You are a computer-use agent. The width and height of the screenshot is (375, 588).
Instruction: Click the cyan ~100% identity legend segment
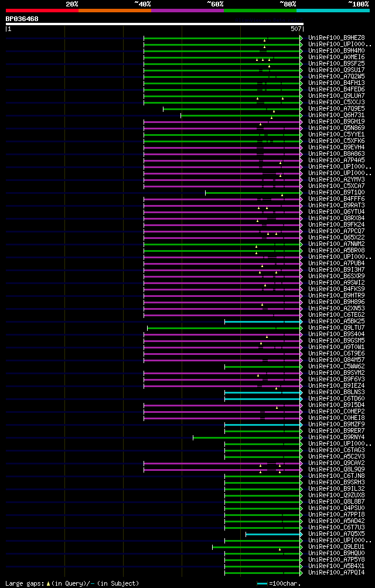(x=333, y=11)
